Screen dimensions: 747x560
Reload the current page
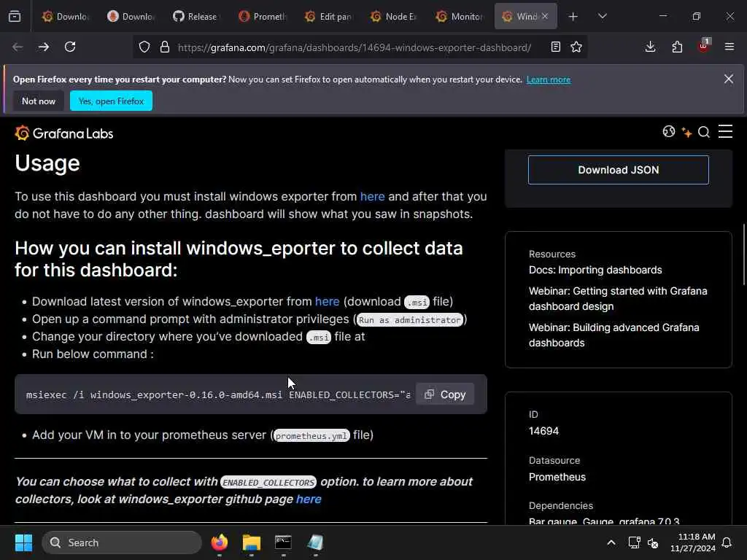(x=70, y=47)
